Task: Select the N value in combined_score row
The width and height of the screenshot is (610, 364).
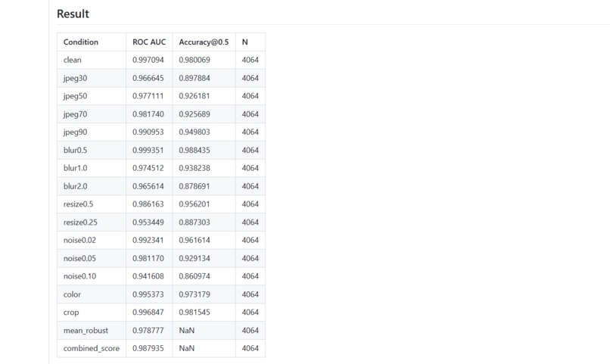Action: pyautogui.click(x=251, y=348)
